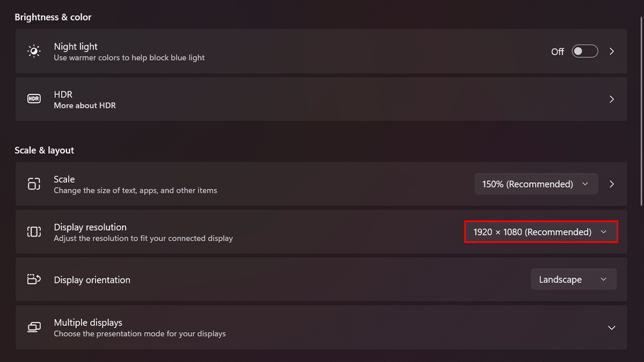The width and height of the screenshot is (644, 362).
Task: Click the More about HDR link
Action: coord(85,106)
